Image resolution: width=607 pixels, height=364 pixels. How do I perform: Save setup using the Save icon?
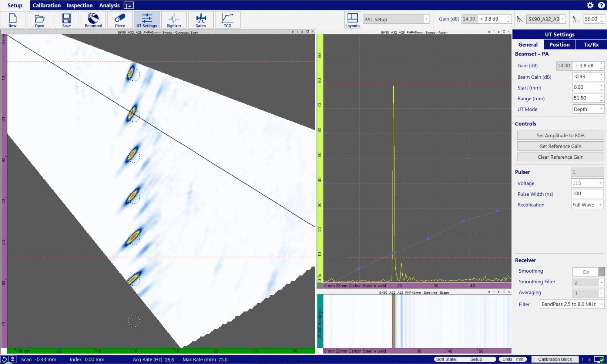[x=66, y=20]
